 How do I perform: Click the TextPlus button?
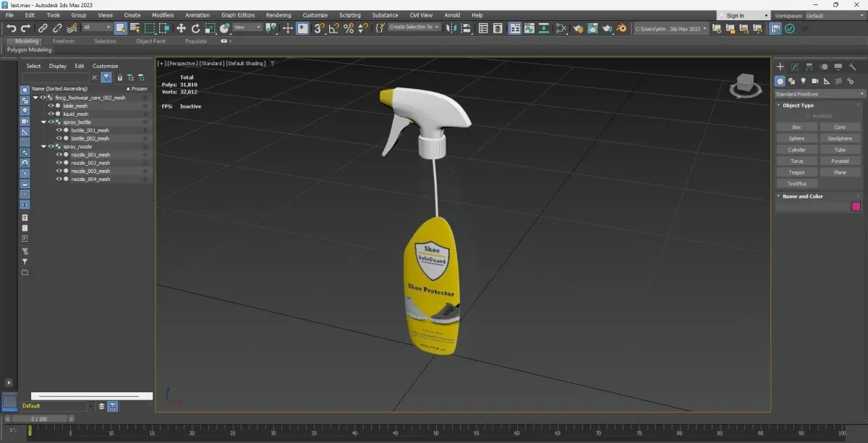click(x=797, y=184)
